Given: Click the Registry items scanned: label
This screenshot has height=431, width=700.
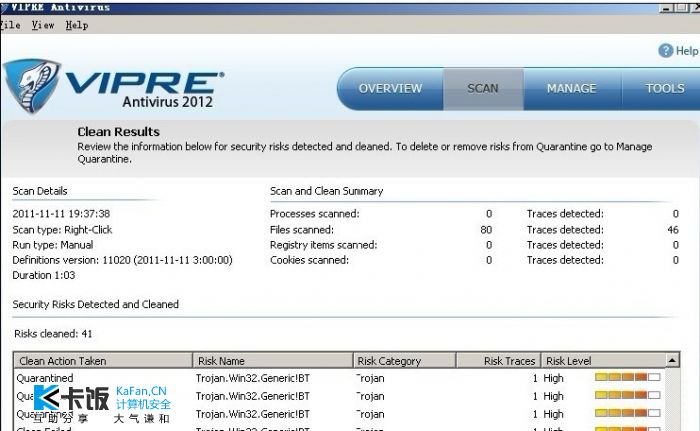Looking at the screenshot, I should [323, 245].
